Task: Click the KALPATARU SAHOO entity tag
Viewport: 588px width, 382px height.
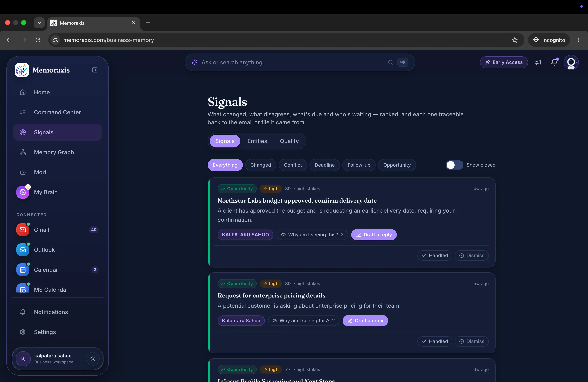Action: click(x=245, y=235)
